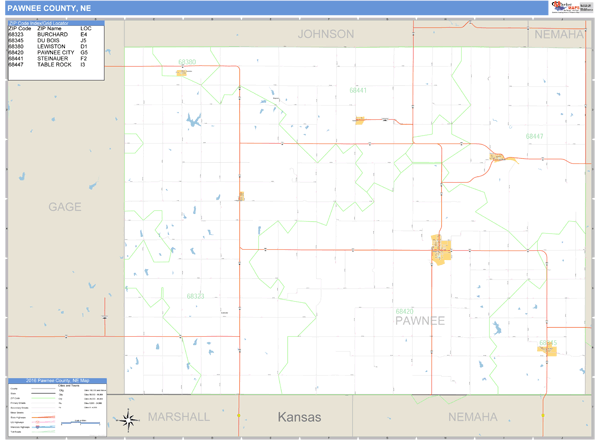Viewport: 600px width, 440px height.
Task: Click the Pawnee County, NE title
Action: (50, 7)
